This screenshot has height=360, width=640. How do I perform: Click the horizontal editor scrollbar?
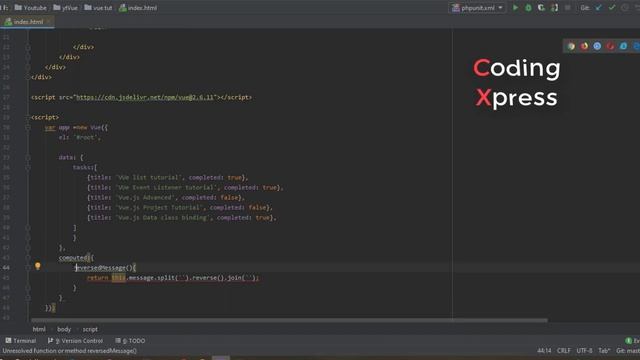289,320
